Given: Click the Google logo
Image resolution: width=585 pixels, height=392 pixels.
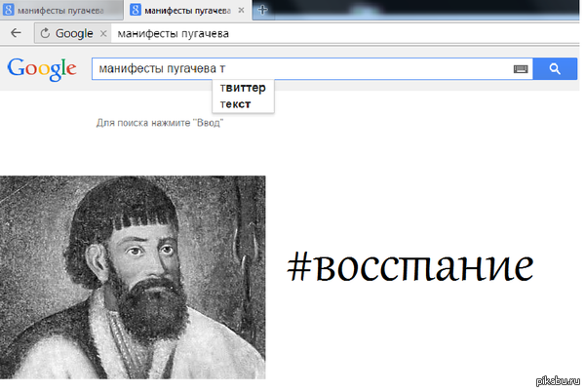Looking at the screenshot, I should (41, 68).
